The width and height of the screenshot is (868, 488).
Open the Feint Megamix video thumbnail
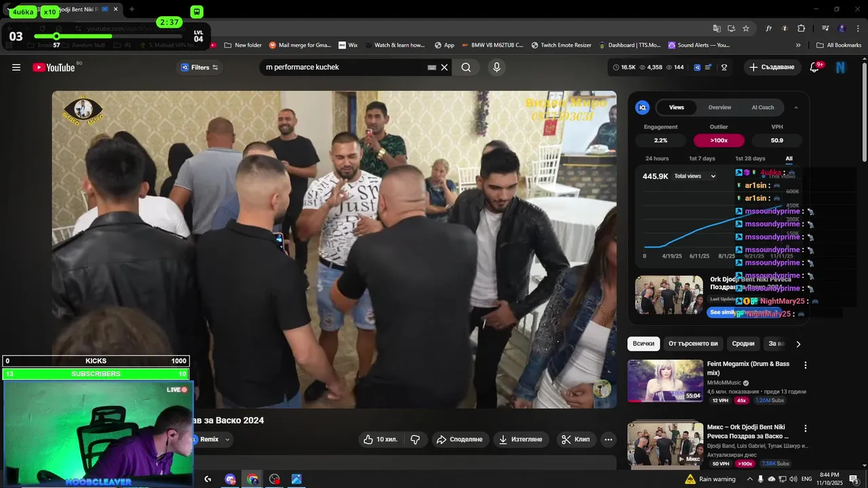coord(665,381)
